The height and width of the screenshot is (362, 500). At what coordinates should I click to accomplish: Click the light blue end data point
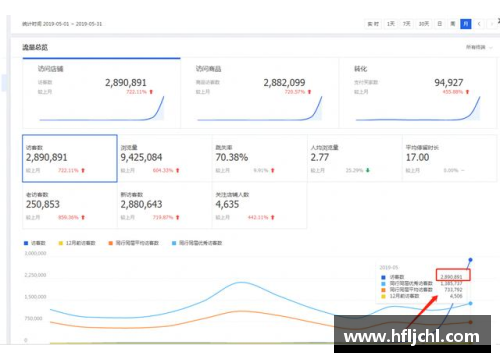[470, 303]
